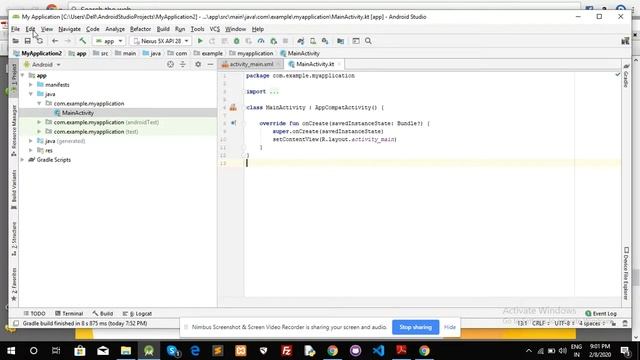Click UTF-8 encoding in status bar

pyautogui.click(x=564, y=323)
